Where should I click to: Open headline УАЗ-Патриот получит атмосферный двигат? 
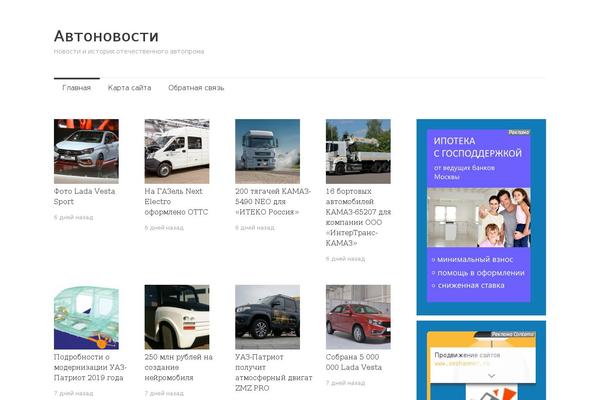pyautogui.click(x=274, y=372)
